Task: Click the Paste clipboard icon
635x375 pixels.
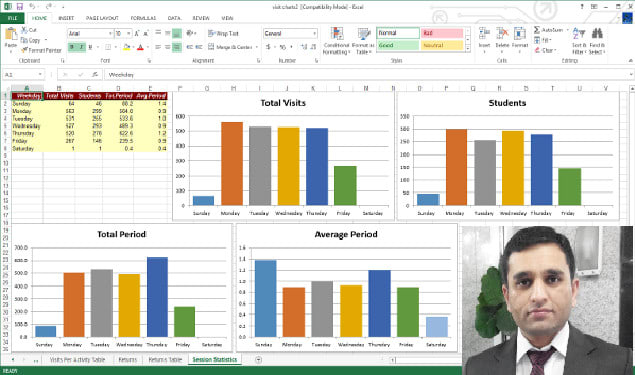Action: pyautogui.click(x=11, y=34)
